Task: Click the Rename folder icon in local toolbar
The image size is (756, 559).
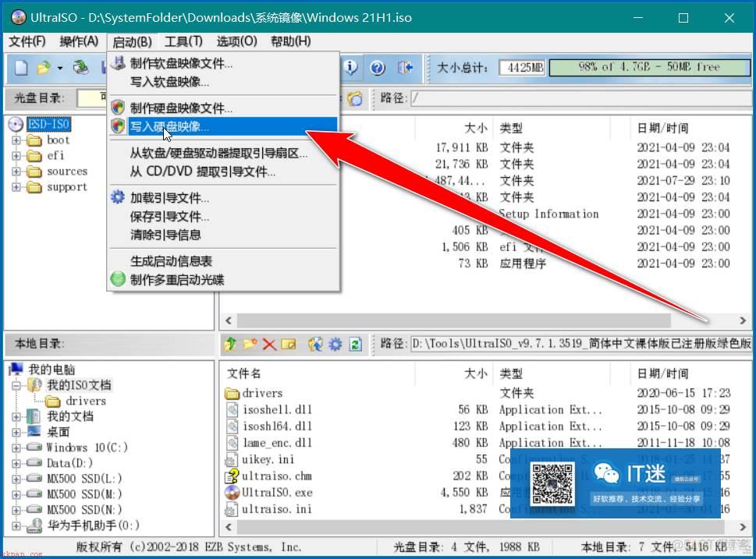Action: 289,344
